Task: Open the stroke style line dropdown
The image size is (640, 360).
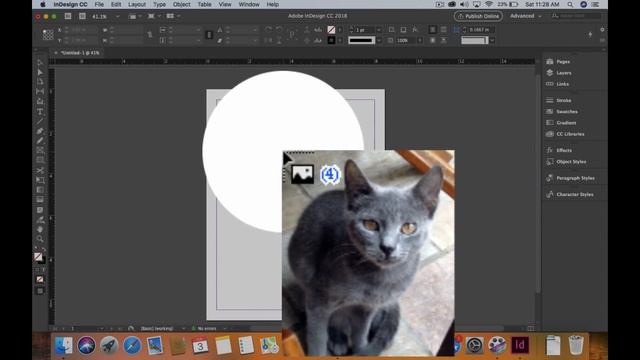Action: 379,40
